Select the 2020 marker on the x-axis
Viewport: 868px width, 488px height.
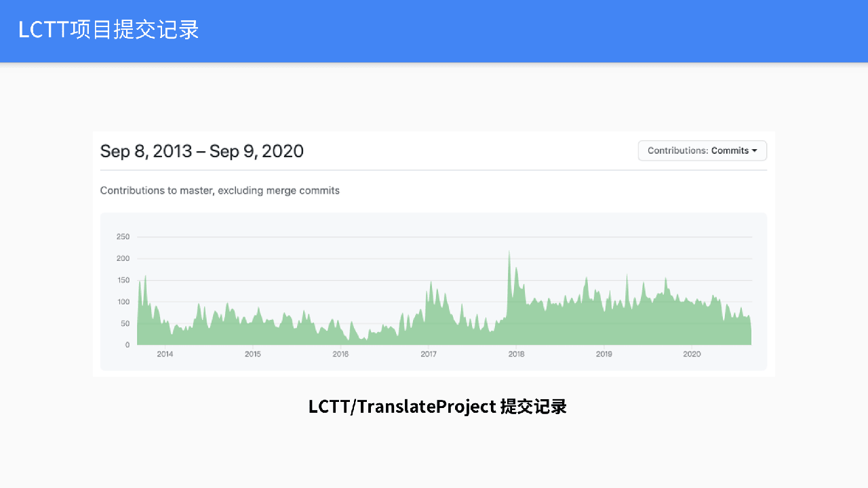pos(692,354)
